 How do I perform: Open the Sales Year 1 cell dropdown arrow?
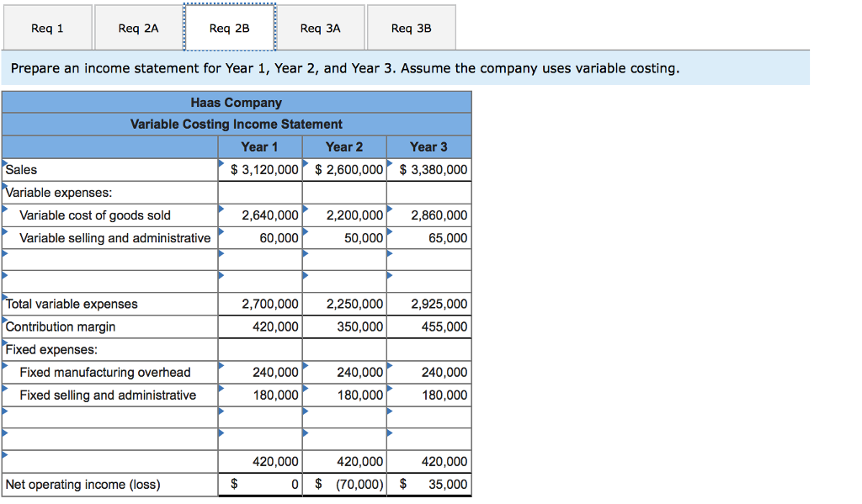click(x=221, y=163)
